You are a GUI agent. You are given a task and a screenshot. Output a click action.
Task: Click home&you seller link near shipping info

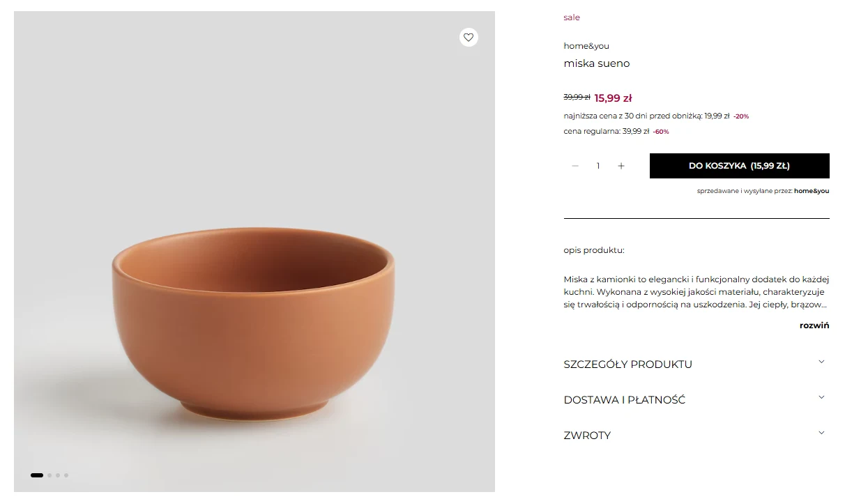pos(812,190)
